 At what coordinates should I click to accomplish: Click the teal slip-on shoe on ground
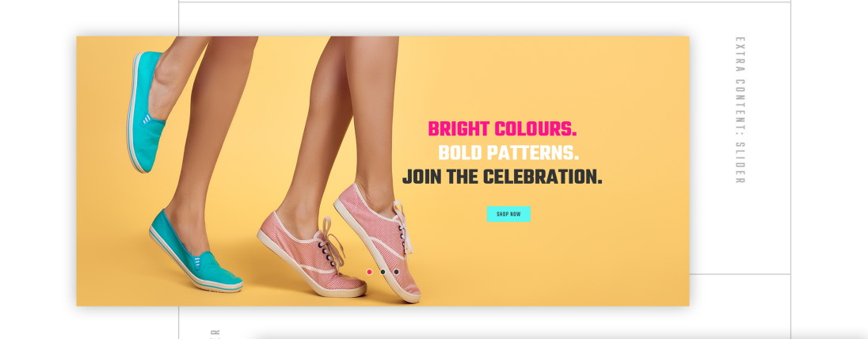tap(195, 253)
